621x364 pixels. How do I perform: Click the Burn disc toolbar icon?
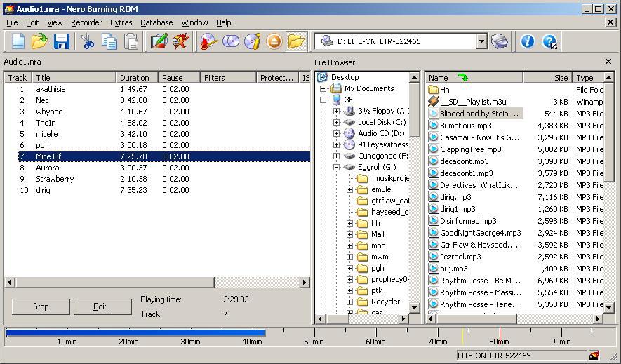pyautogui.click(x=208, y=41)
